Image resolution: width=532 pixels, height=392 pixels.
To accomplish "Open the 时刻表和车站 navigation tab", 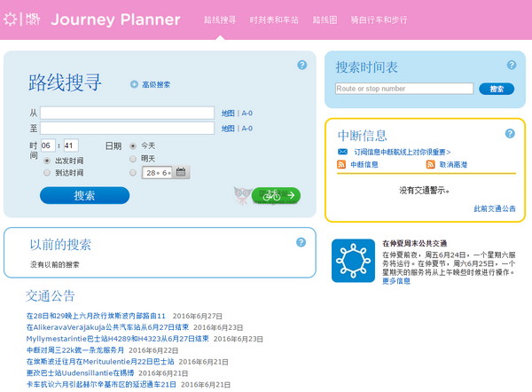I will [x=274, y=20].
